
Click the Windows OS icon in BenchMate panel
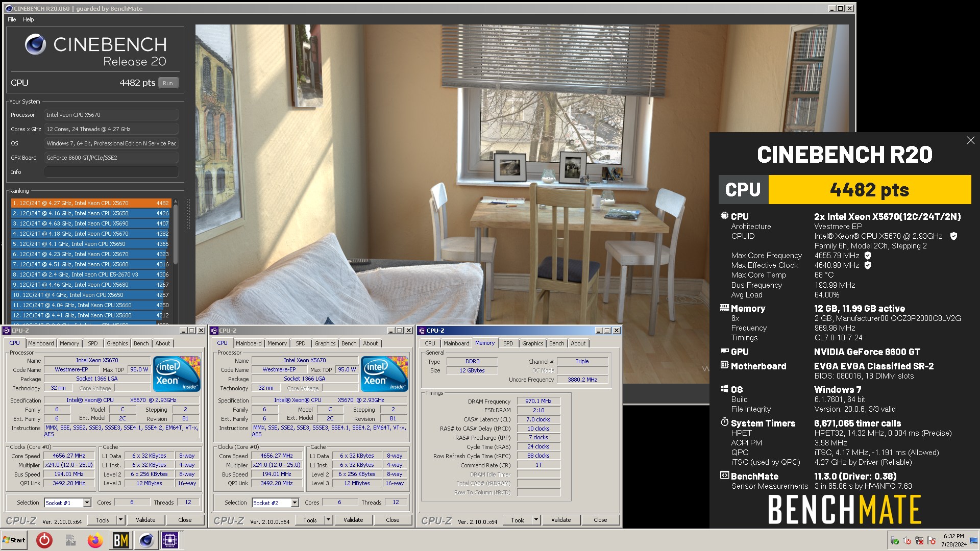click(724, 389)
